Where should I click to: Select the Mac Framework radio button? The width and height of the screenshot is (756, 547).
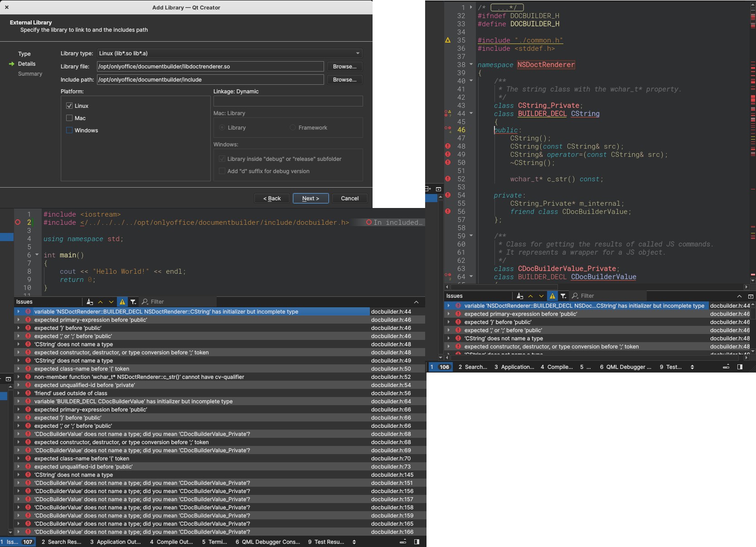(x=293, y=127)
